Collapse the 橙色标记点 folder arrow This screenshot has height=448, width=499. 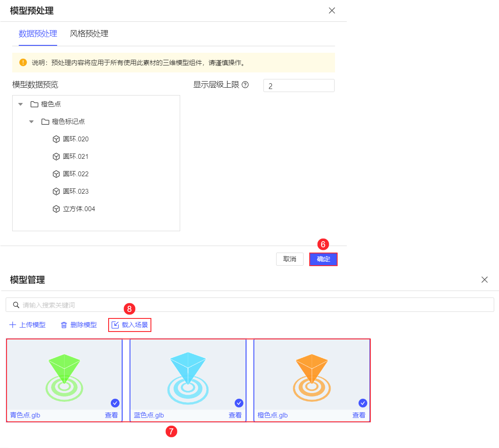pos(31,122)
